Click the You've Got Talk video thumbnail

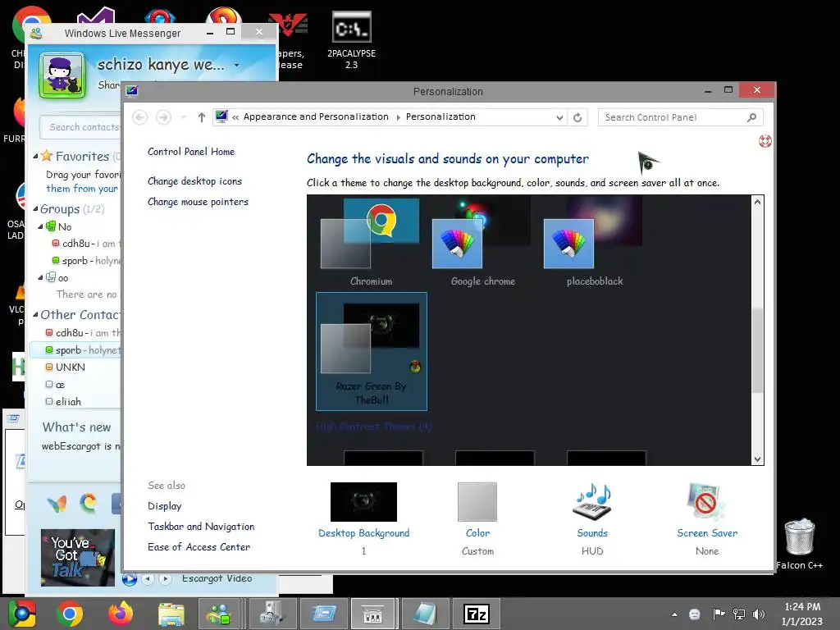tap(78, 557)
